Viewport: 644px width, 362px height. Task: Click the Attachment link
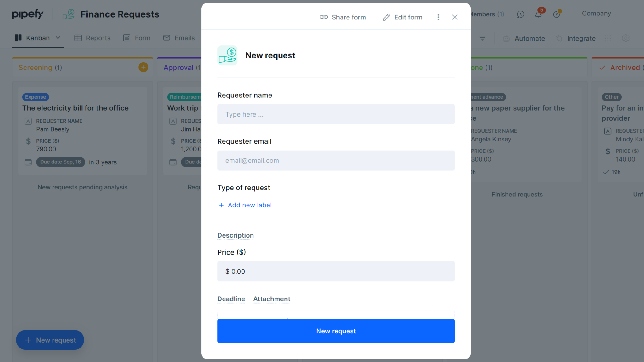click(271, 299)
